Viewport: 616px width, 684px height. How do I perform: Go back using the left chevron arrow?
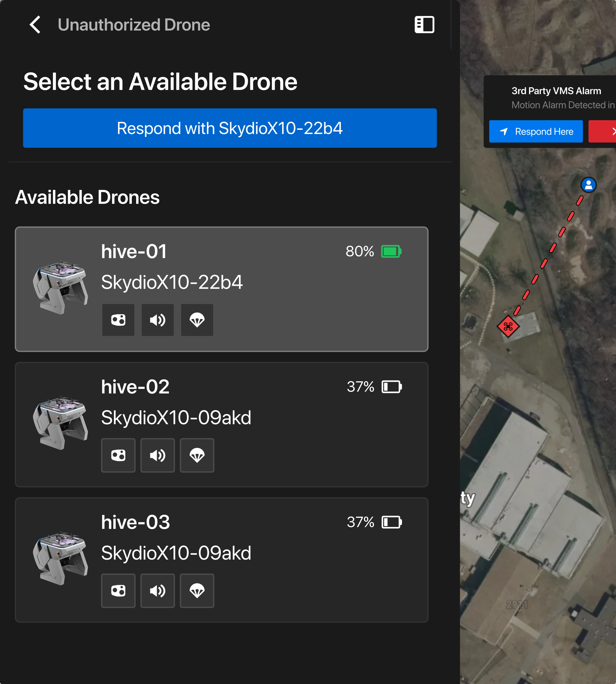(35, 25)
